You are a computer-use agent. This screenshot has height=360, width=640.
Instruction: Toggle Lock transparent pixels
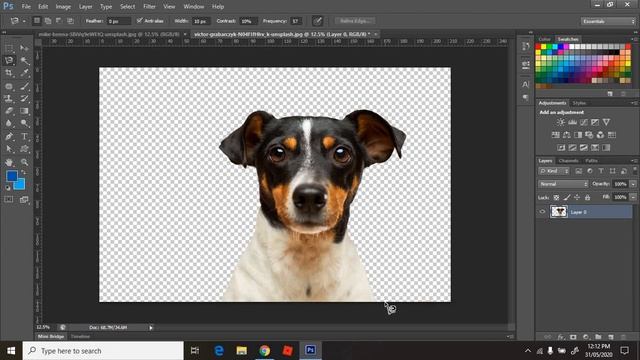click(556, 198)
